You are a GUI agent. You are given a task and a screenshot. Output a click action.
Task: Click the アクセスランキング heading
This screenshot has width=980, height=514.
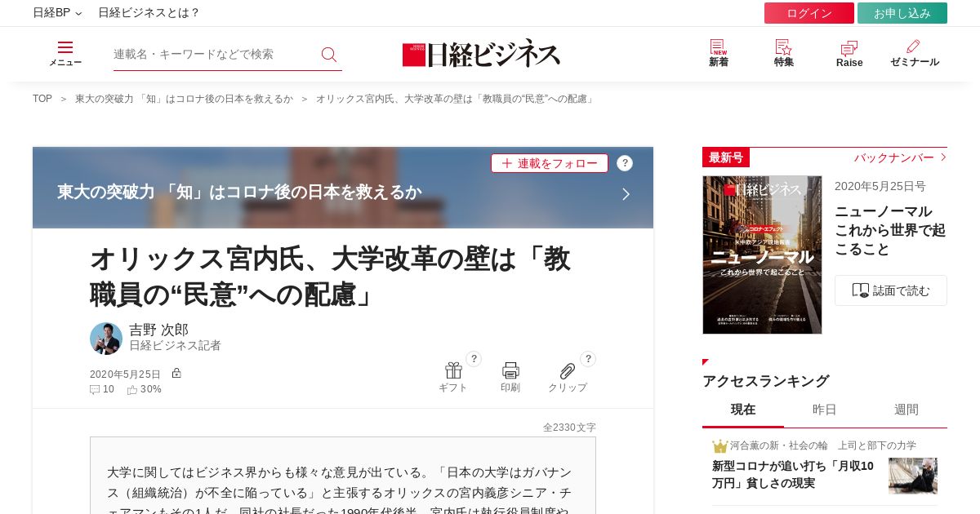(766, 381)
